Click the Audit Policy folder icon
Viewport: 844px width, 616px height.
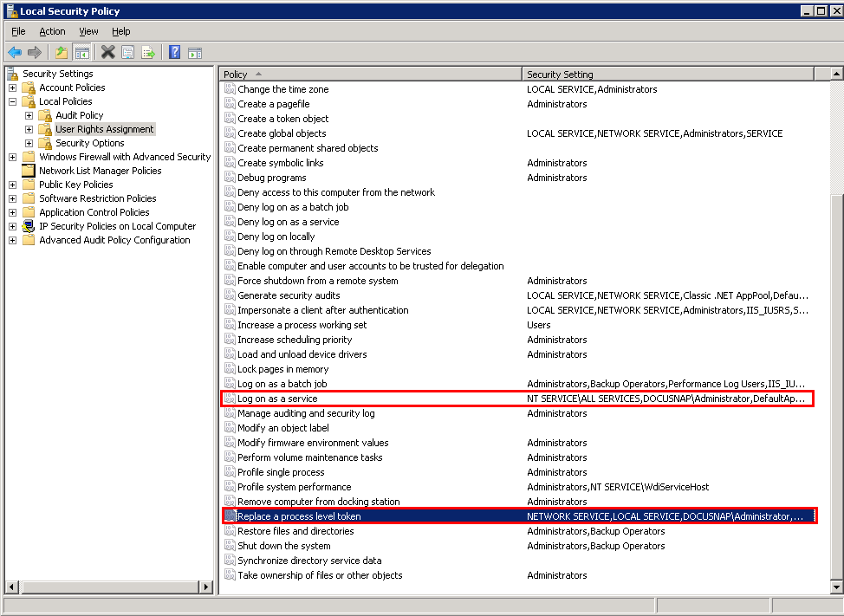pyautogui.click(x=46, y=116)
